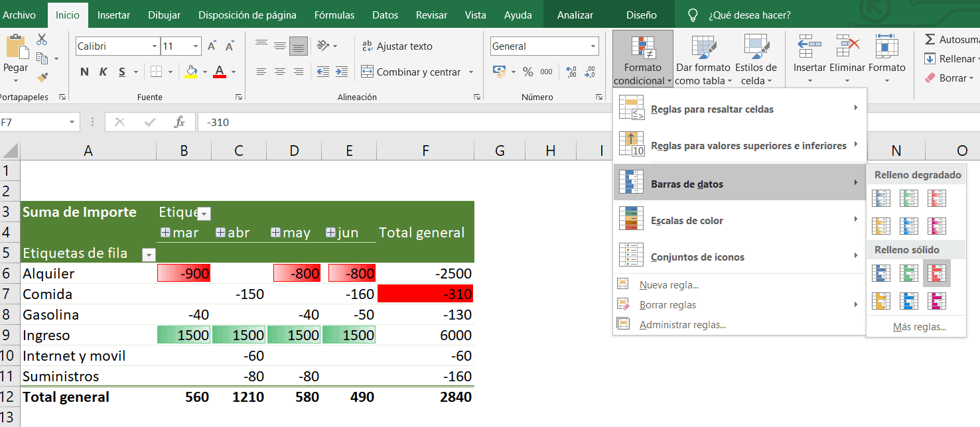Switch to the Fórmulas tab
The height and width of the screenshot is (427, 980).
(334, 15)
